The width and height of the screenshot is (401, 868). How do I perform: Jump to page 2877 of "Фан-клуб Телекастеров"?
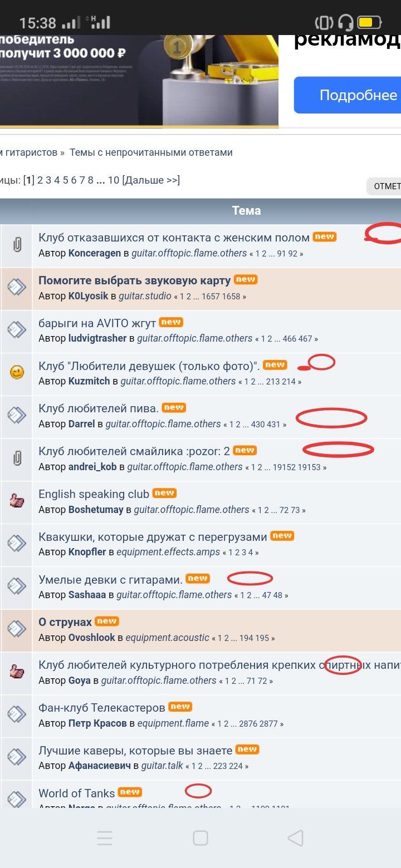click(269, 724)
